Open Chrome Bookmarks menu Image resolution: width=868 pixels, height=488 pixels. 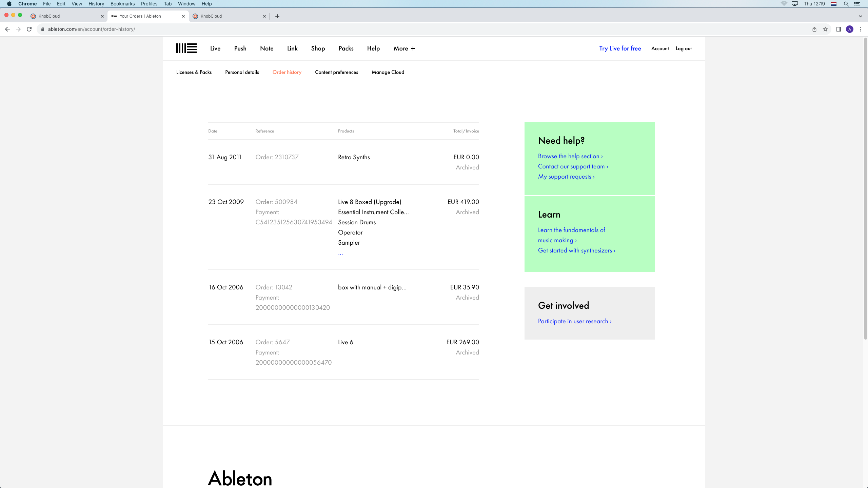(x=122, y=4)
